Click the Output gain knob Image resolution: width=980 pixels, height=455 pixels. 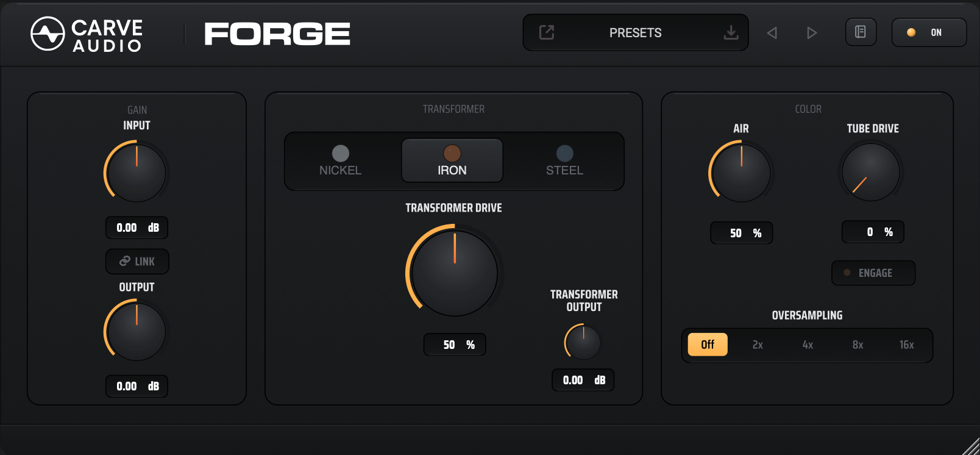coord(137,331)
